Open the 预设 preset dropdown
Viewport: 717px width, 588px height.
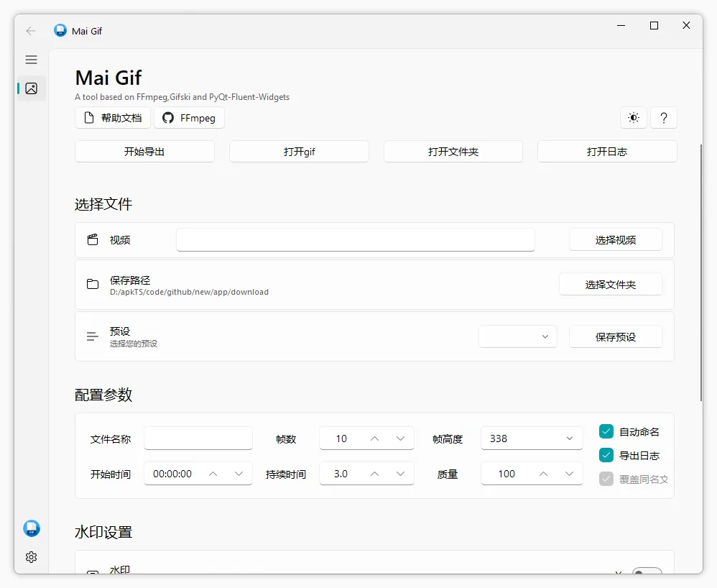tap(517, 336)
